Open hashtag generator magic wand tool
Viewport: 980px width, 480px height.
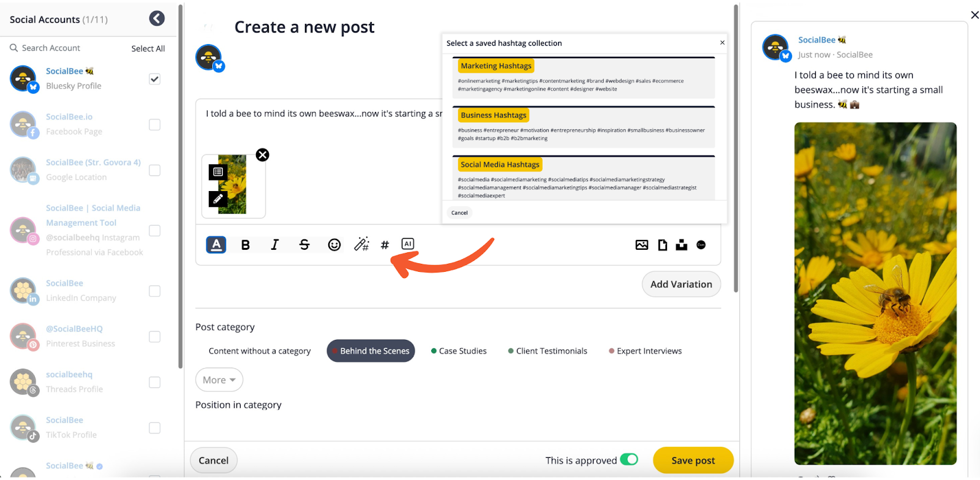tap(361, 244)
